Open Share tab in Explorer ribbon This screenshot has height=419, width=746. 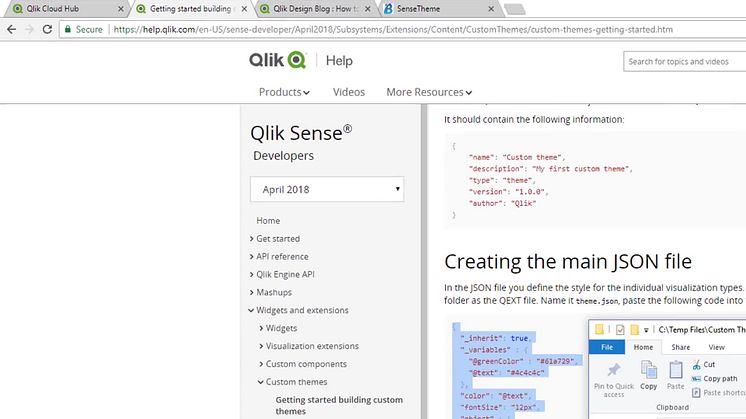pos(681,347)
